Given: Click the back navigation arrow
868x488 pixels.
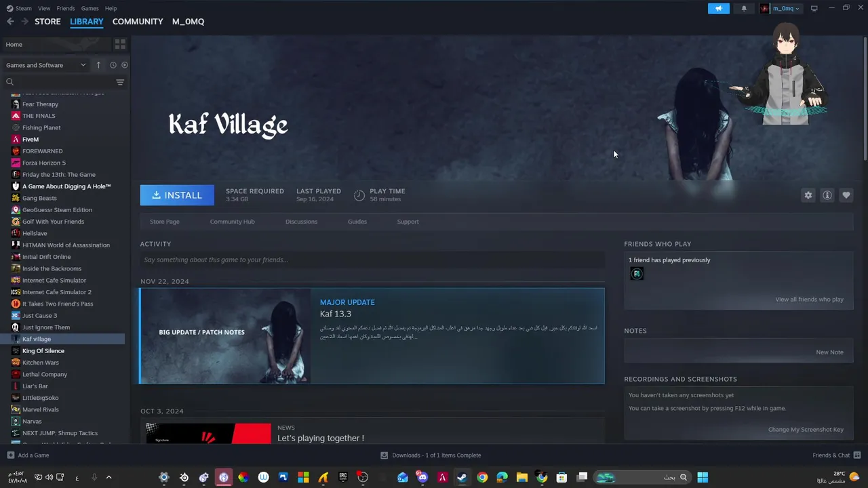Looking at the screenshot, I should [10, 22].
